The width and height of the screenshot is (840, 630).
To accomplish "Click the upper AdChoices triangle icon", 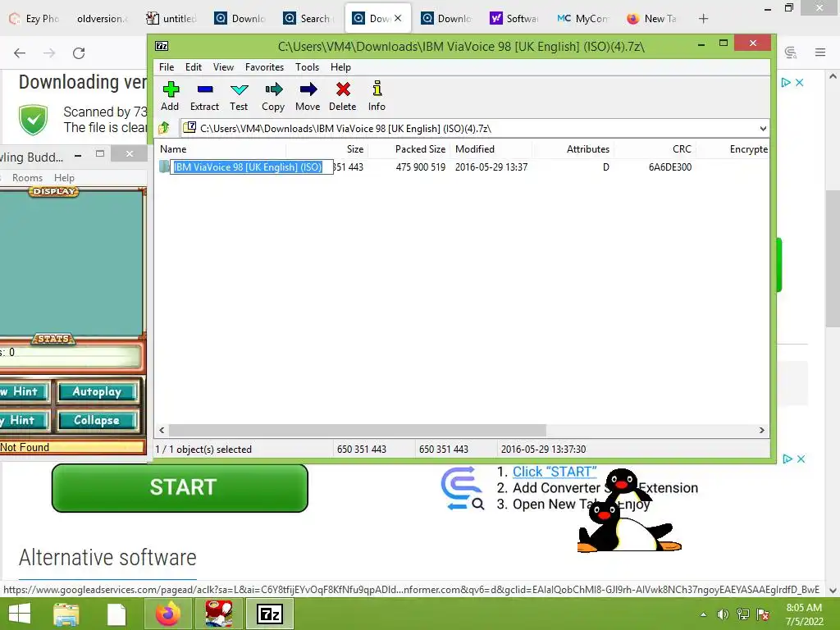I will click(x=786, y=83).
